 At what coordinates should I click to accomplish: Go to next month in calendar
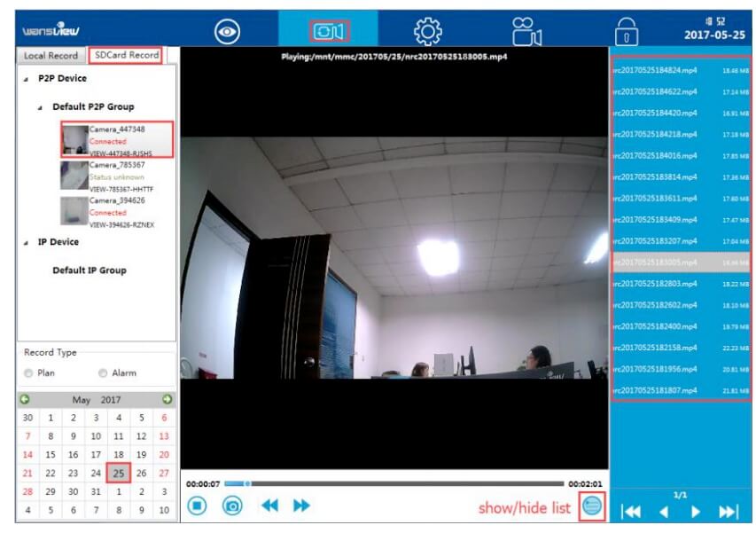click(168, 399)
